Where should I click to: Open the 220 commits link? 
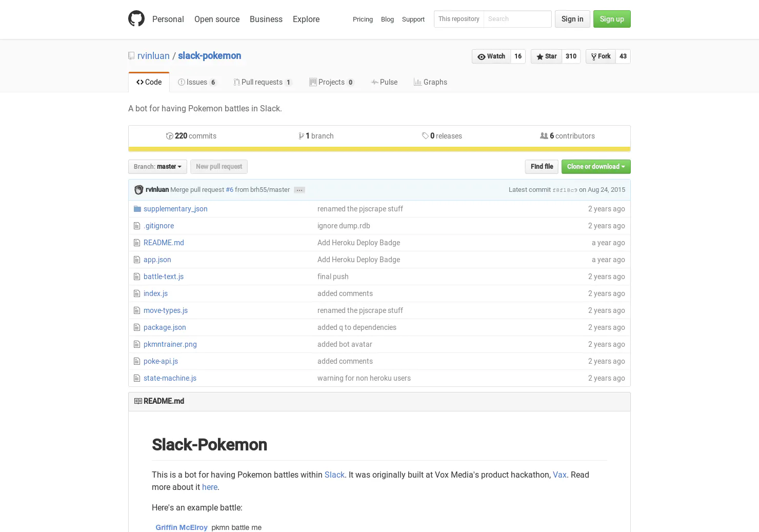(x=191, y=136)
